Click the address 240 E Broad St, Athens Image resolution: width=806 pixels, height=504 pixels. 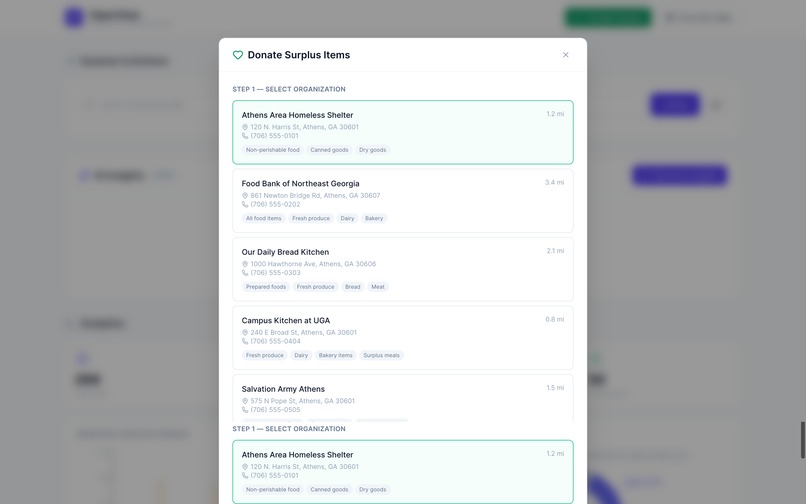[303, 332]
